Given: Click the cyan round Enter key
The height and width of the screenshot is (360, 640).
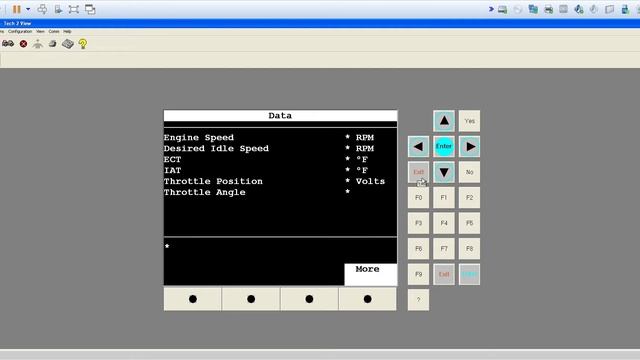Looking at the screenshot, I should coord(444,147).
